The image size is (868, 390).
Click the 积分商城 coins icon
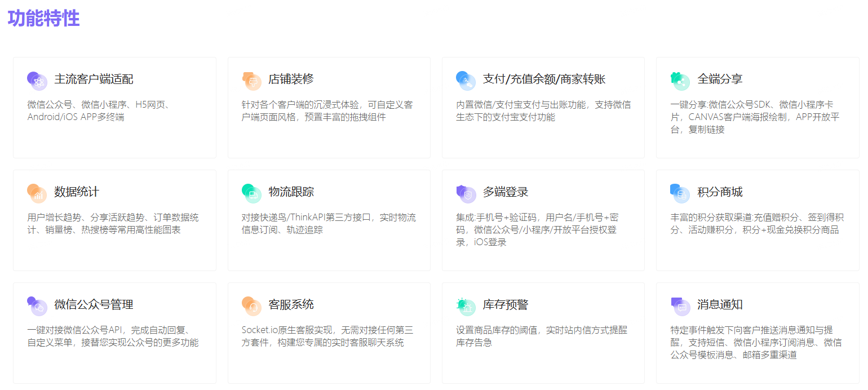coord(680,193)
